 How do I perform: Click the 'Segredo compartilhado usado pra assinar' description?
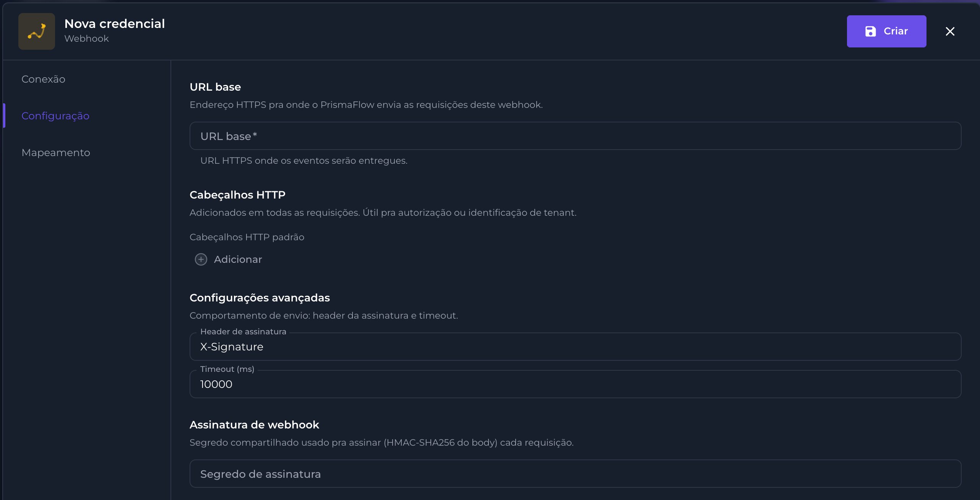381,443
